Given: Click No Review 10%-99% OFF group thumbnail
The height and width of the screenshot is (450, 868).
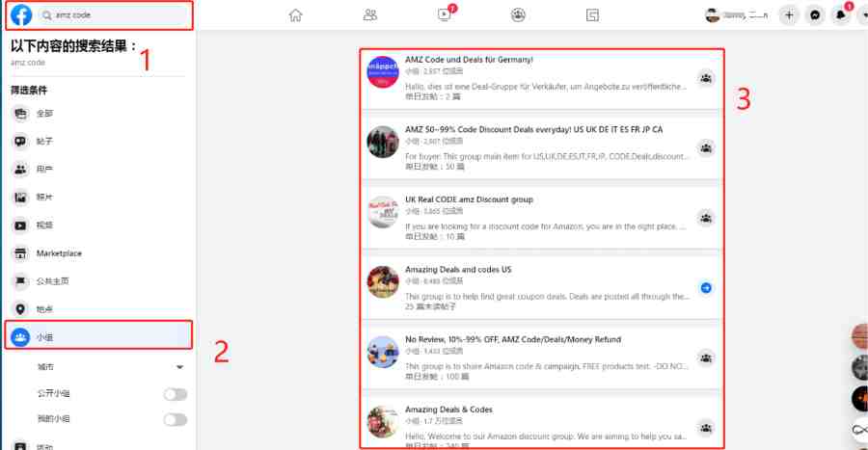Looking at the screenshot, I should (383, 352).
